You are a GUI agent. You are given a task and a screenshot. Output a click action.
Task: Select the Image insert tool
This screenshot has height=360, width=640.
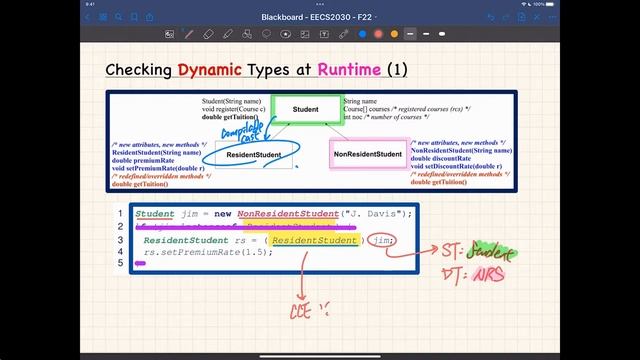(305, 34)
